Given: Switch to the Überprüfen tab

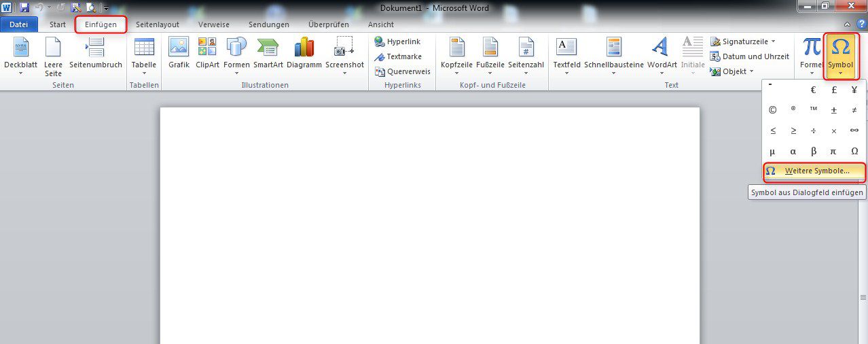Looking at the screenshot, I should pos(329,24).
